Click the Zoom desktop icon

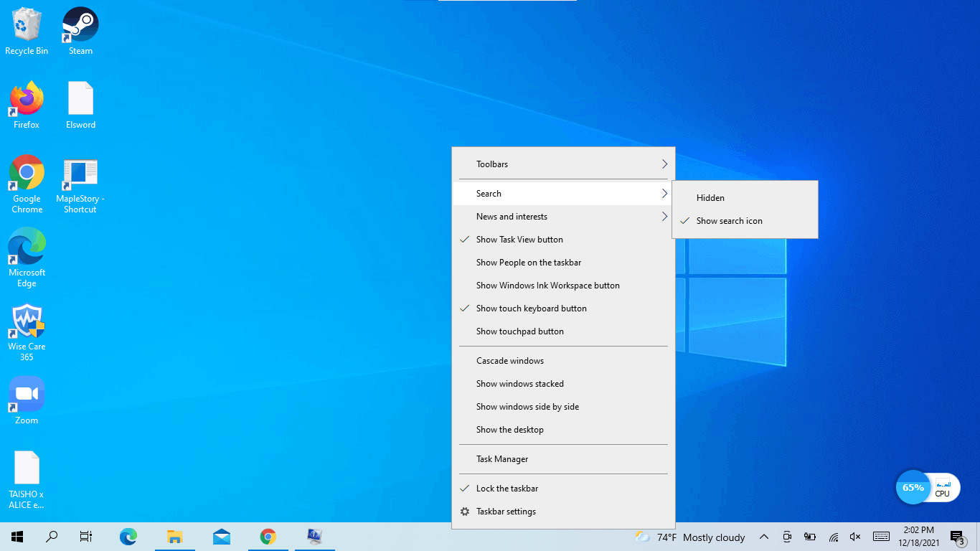27,400
